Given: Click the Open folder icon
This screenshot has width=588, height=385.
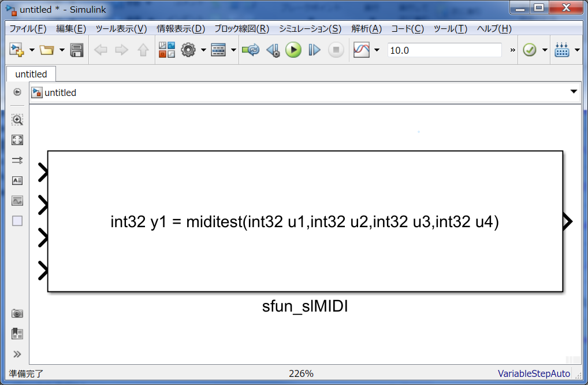Looking at the screenshot, I should click(x=47, y=50).
